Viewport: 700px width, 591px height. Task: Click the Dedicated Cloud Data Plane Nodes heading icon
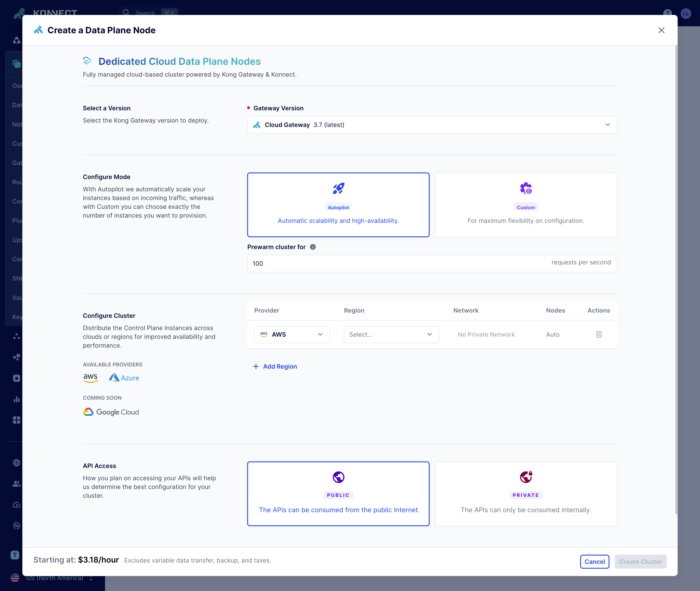(x=87, y=60)
